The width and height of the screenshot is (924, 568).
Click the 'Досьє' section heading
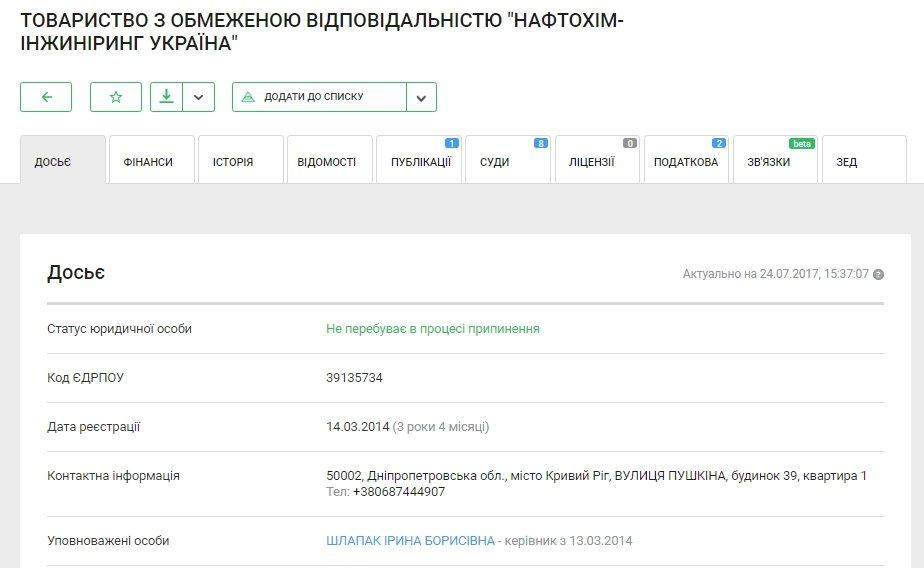pyautogui.click(x=76, y=273)
